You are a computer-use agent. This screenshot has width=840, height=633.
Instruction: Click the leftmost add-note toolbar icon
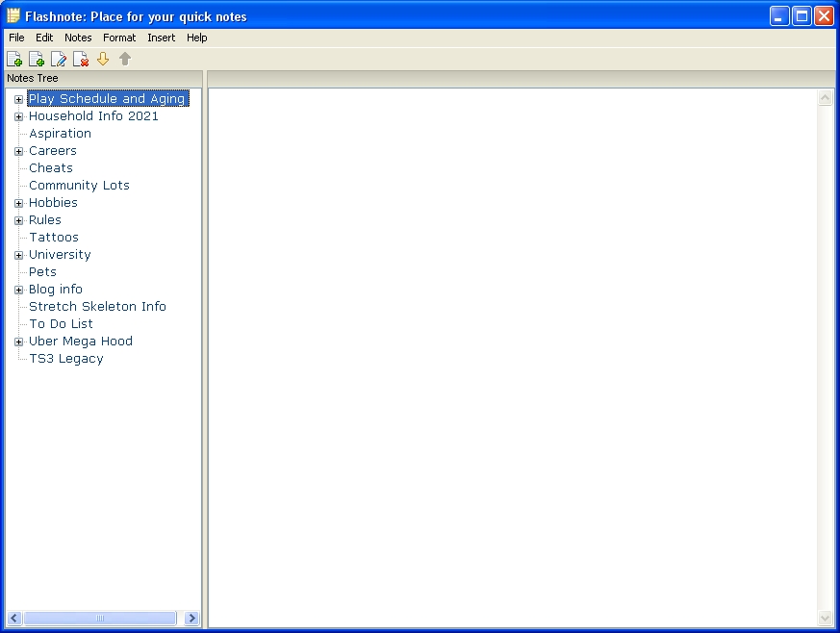(14, 59)
